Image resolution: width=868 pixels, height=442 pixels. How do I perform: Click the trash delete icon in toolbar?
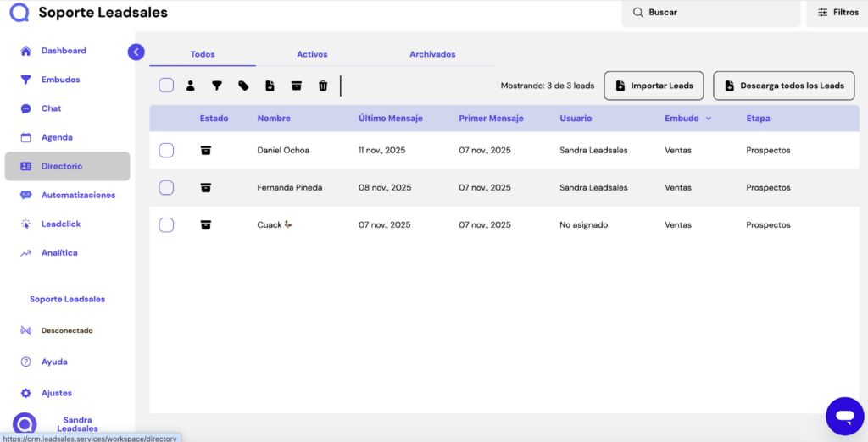pyautogui.click(x=323, y=86)
